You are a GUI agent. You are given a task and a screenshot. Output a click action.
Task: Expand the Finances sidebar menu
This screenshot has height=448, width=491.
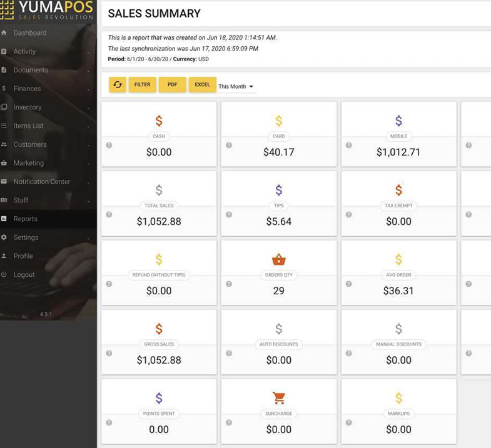(30, 89)
